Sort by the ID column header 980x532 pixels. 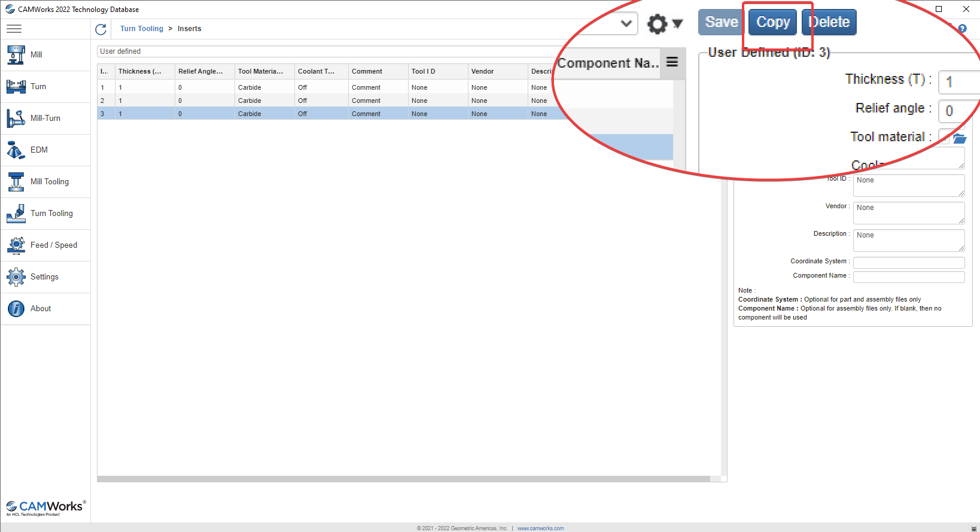106,71
